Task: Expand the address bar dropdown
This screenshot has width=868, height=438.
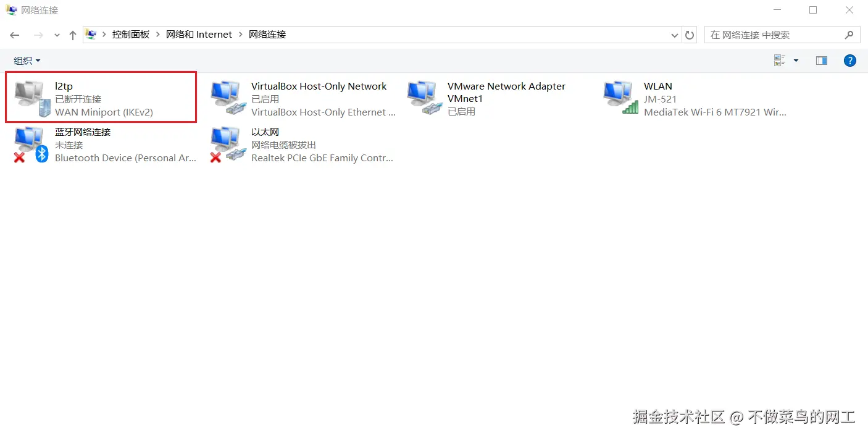Action: click(675, 35)
